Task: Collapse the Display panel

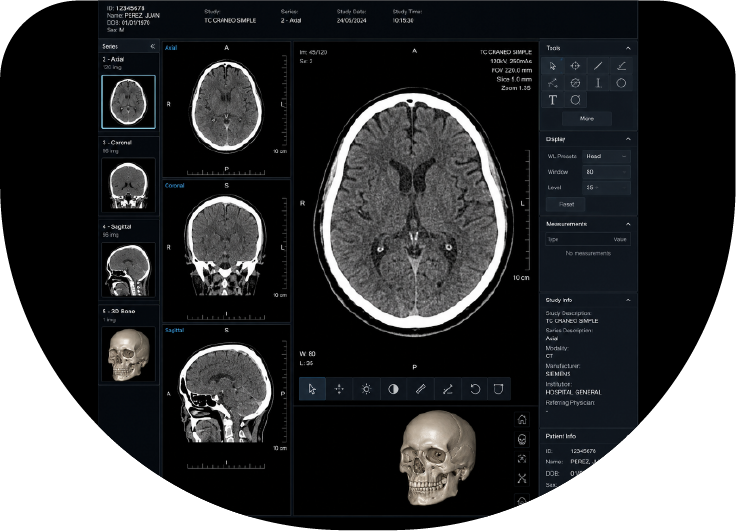Action: [x=628, y=139]
